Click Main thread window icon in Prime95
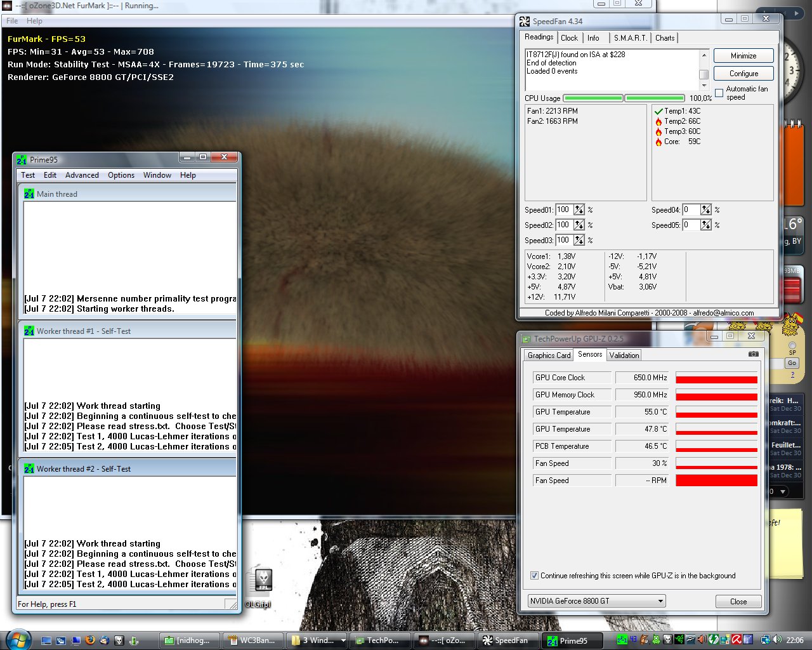Image resolution: width=812 pixels, height=650 pixels. [x=29, y=194]
